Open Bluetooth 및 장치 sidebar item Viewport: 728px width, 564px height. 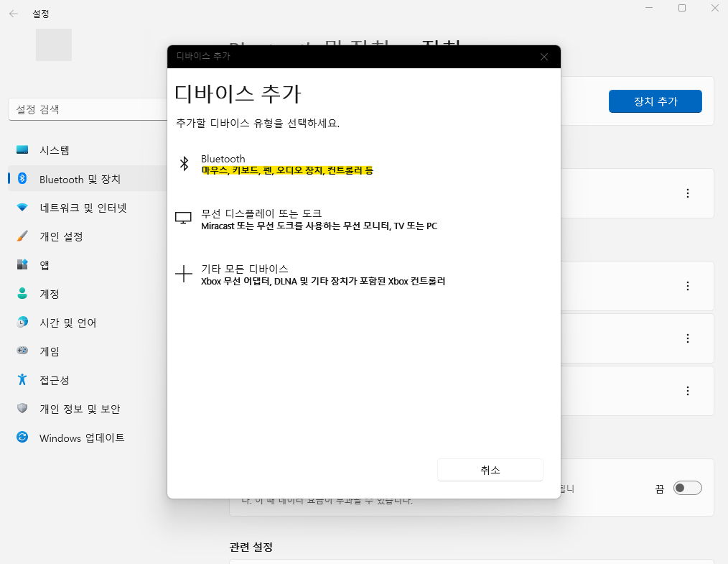coord(88,179)
